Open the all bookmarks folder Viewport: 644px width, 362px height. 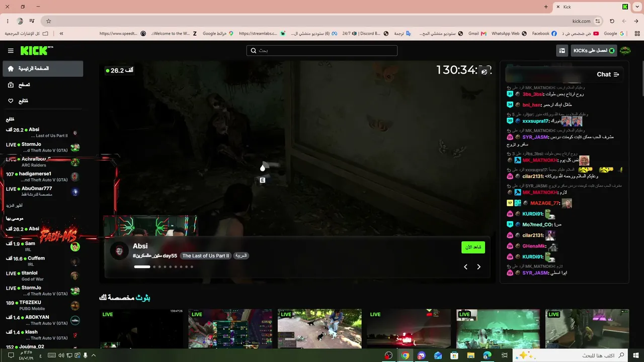[x=27, y=34]
